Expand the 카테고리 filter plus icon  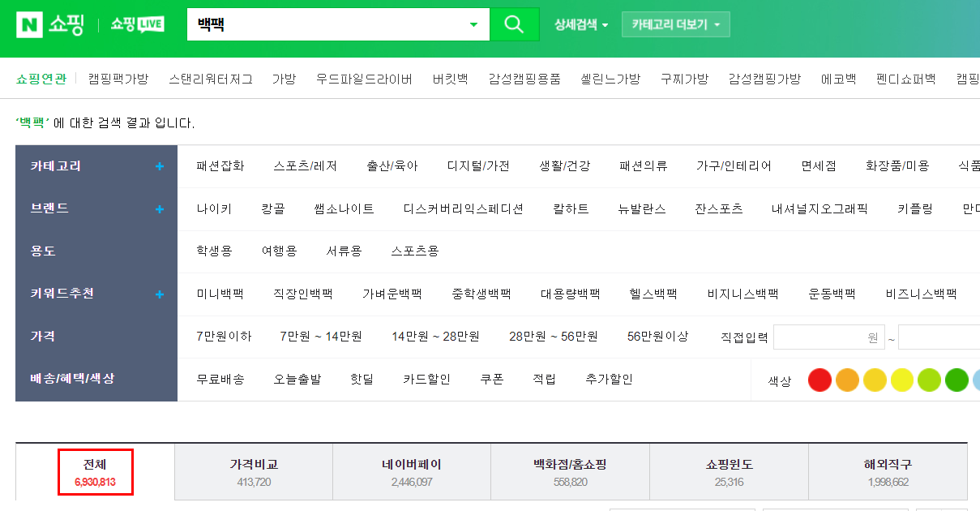(160, 166)
